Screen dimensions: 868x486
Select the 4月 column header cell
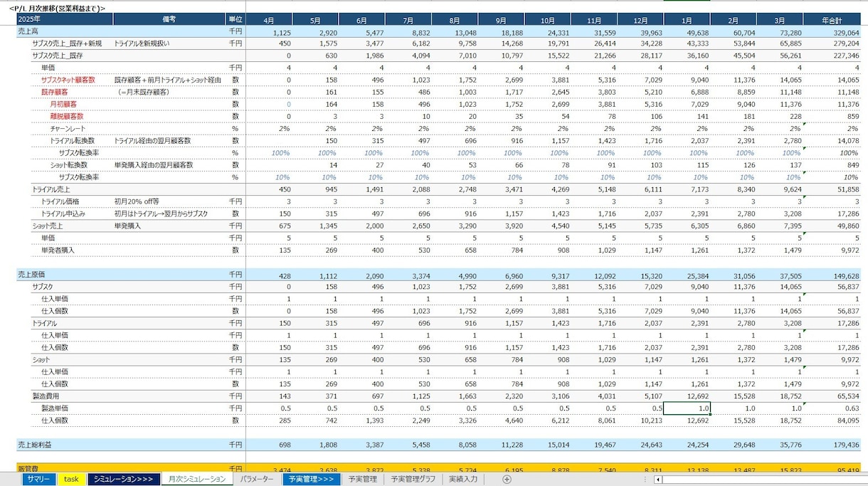[x=270, y=19]
